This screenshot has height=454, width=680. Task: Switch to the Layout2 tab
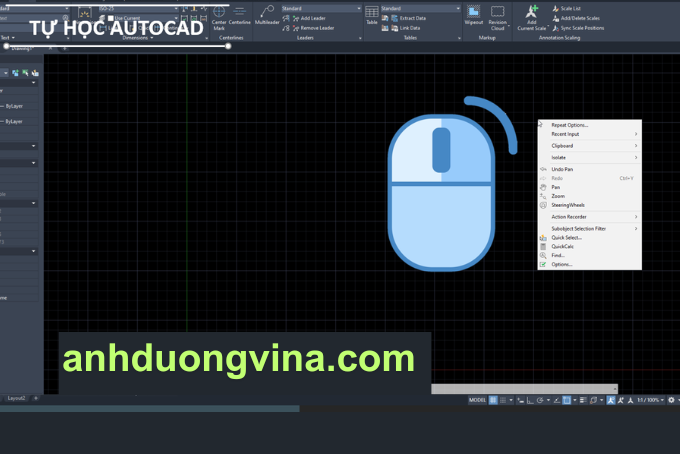[x=17, y=398]
